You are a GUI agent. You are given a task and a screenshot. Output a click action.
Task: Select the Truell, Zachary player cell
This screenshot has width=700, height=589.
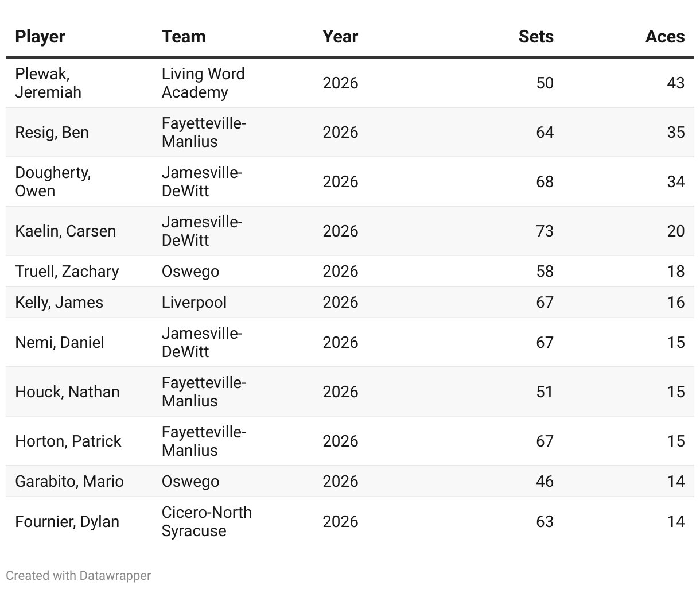click(67, 271)
